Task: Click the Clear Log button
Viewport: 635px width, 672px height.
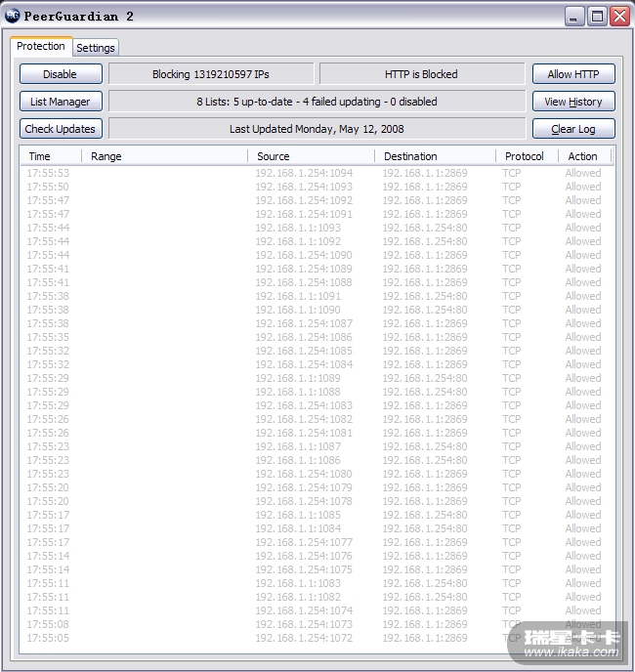Action: pos(573,129)
